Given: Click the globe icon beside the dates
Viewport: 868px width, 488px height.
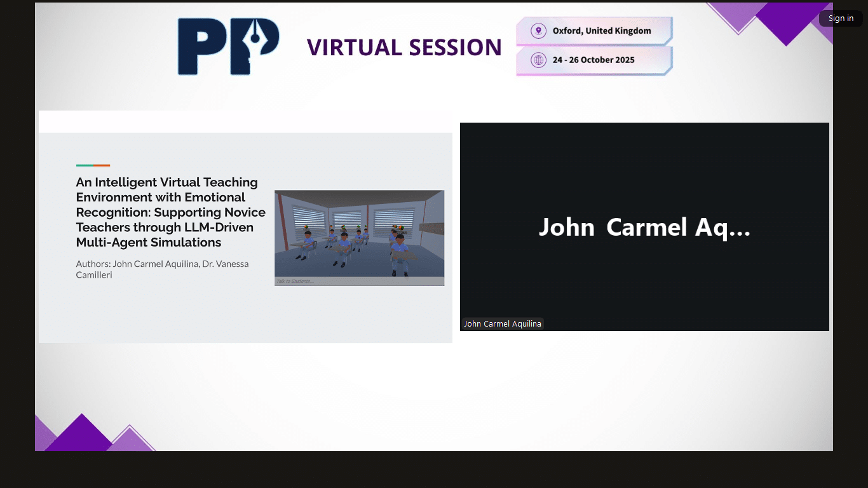Looking at the screenshot, I should click(538, 60).
